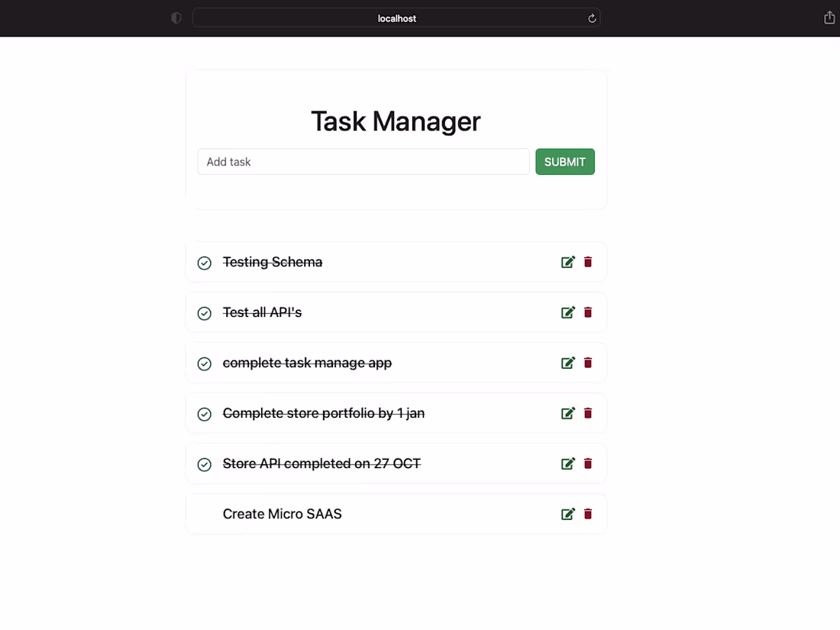Delete the Testing Schema task
This screenshot has width=840, height=630.
(588, 262)
